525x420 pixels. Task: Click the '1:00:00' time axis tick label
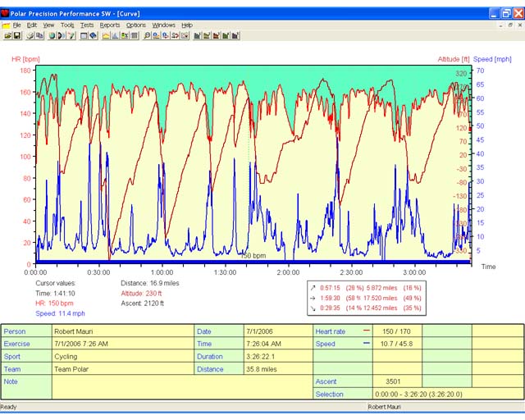click(162, 272)
